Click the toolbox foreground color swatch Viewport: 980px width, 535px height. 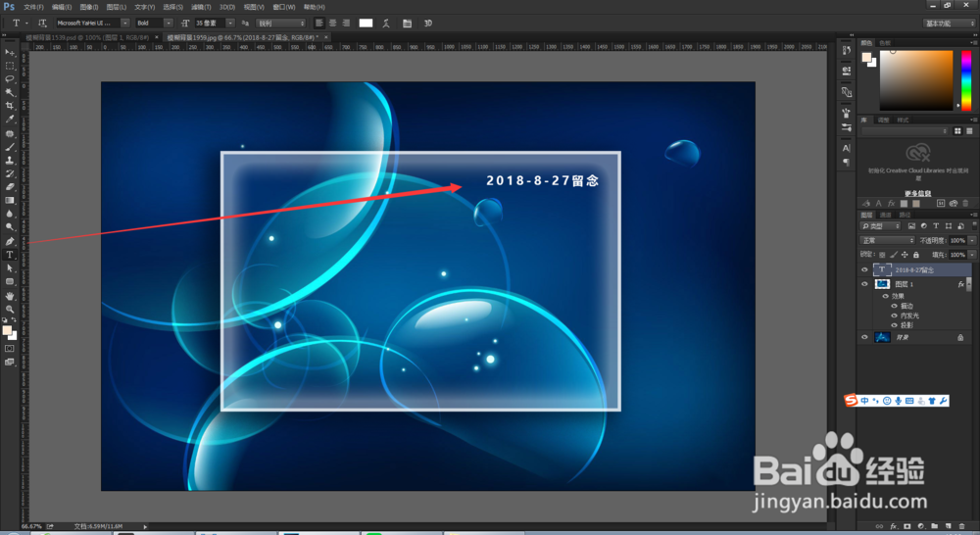click(x=7, y=330)
